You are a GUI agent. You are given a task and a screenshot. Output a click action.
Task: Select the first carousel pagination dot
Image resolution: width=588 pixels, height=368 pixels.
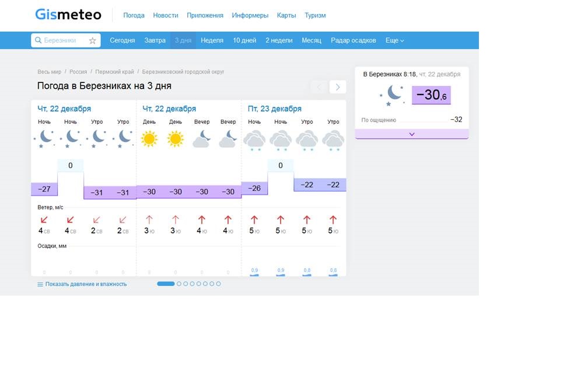click(166, 284)
